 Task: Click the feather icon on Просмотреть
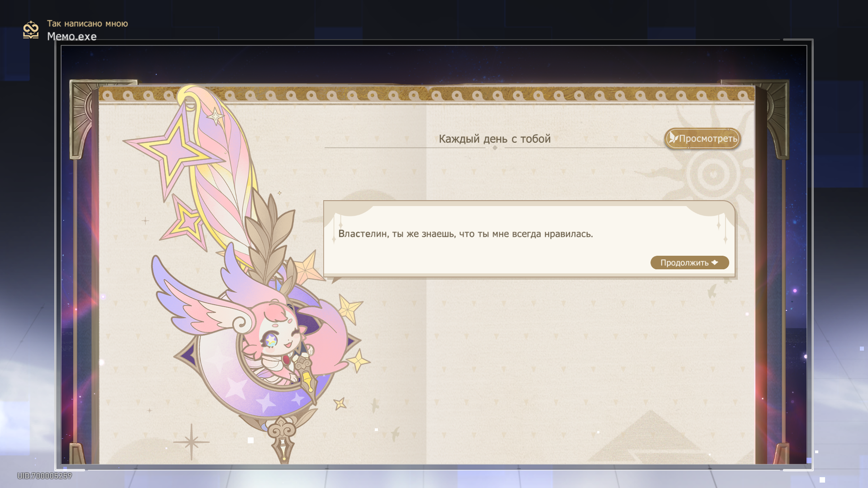click(673, 137)
